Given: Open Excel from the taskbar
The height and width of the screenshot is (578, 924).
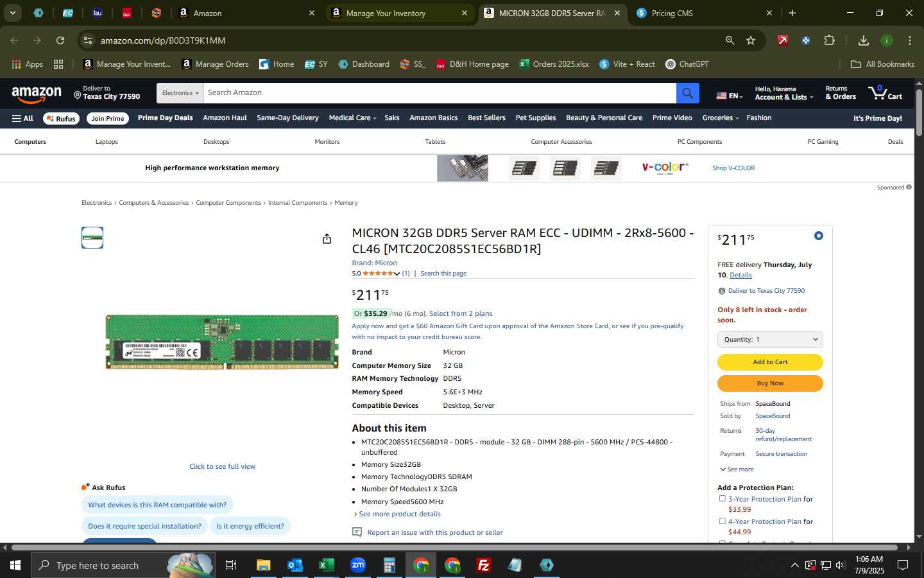Looking at the screenshot, I should click(x=326, y=565).
